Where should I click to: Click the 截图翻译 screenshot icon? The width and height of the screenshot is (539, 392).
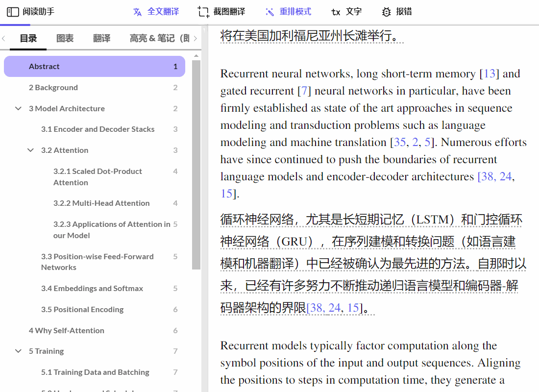point(203,12)
